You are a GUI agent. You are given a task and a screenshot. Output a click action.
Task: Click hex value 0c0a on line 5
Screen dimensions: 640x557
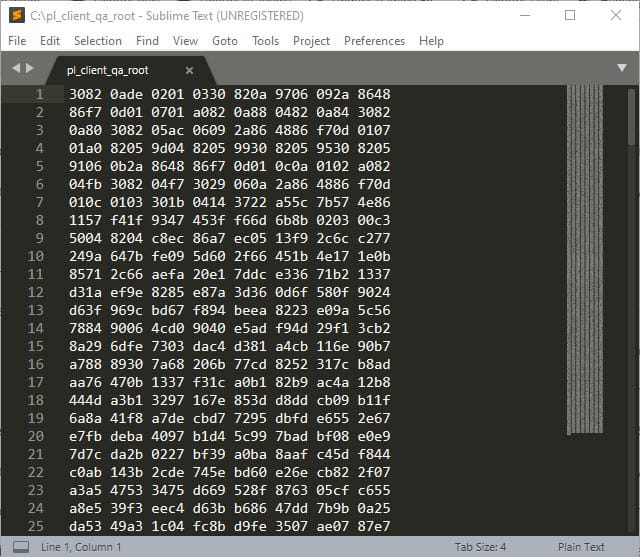[291, 166]
